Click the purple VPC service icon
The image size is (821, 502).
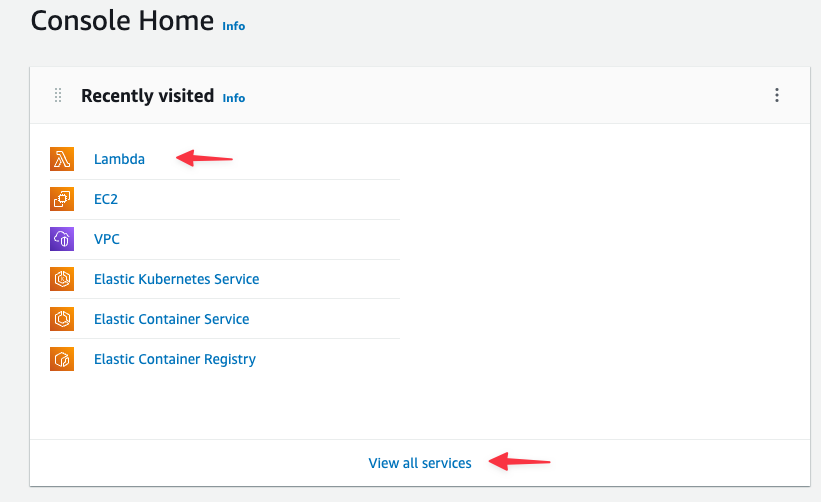click(62, 239)
